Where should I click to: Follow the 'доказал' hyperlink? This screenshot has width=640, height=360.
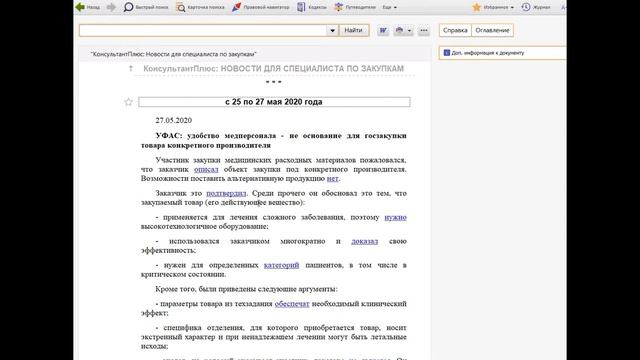364,241
